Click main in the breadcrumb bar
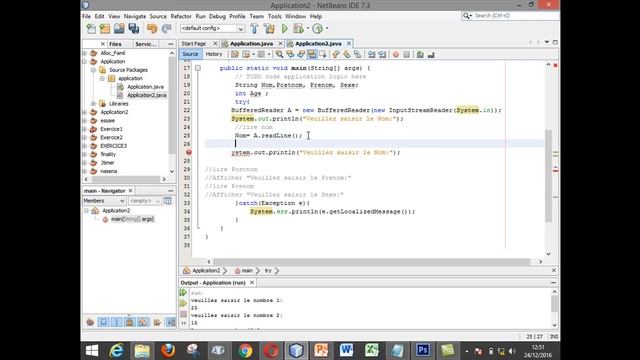 coord(247,271)
